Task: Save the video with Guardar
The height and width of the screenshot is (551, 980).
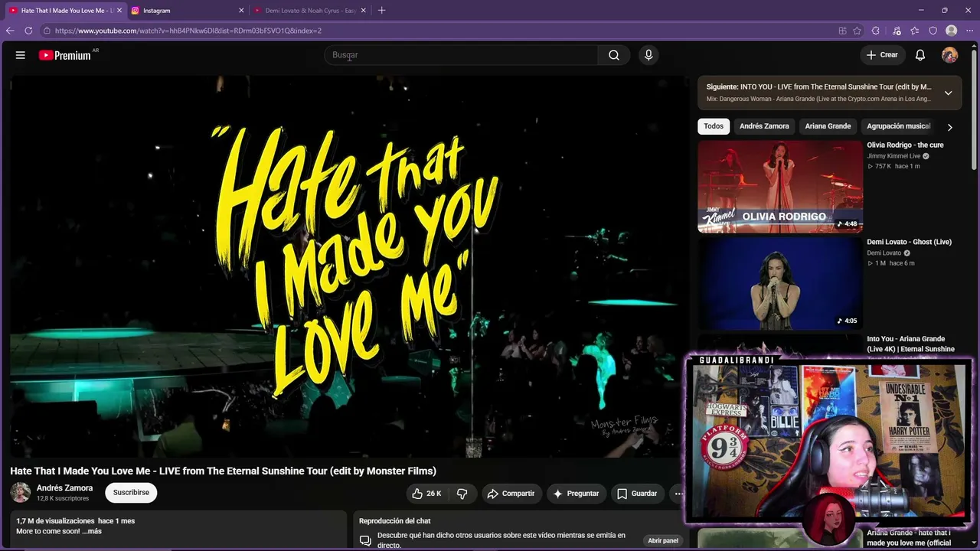Action: pos(637,494)
